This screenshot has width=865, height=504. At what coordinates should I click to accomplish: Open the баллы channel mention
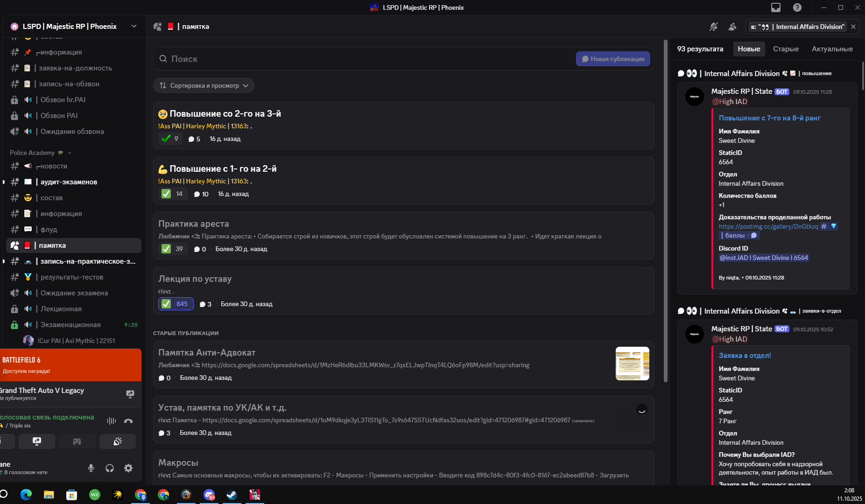coord(739,235)
